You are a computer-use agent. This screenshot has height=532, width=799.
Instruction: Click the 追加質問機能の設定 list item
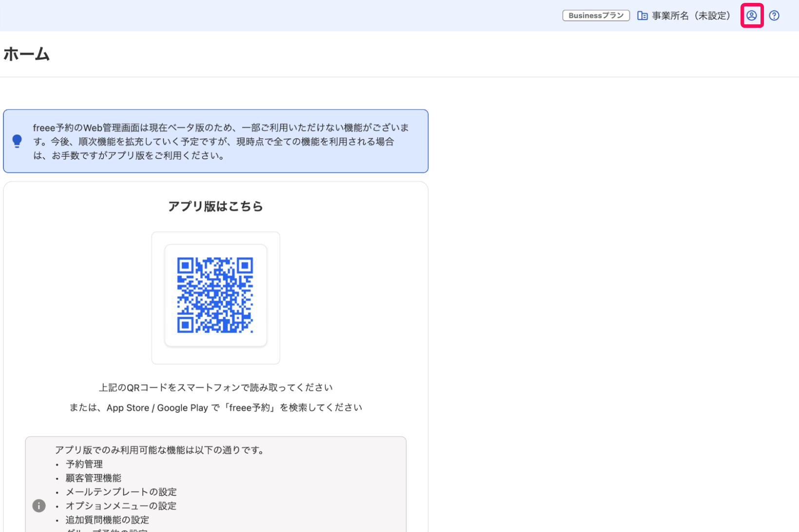(108, 520)
